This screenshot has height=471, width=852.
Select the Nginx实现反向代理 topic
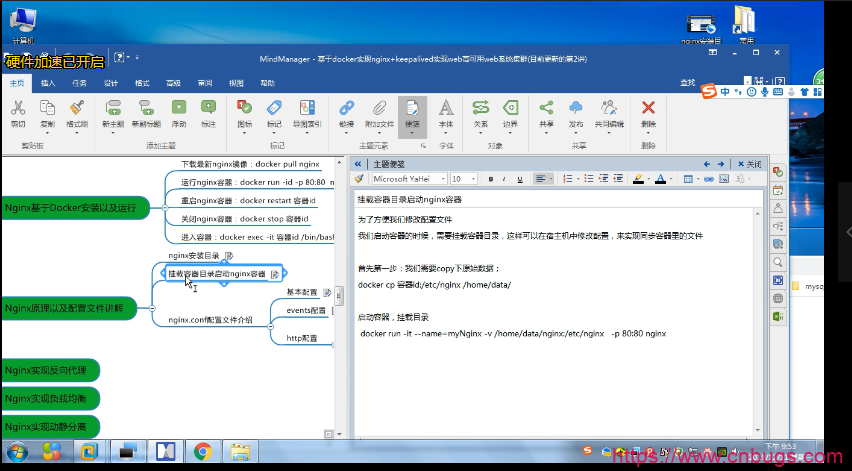[50, 370]
